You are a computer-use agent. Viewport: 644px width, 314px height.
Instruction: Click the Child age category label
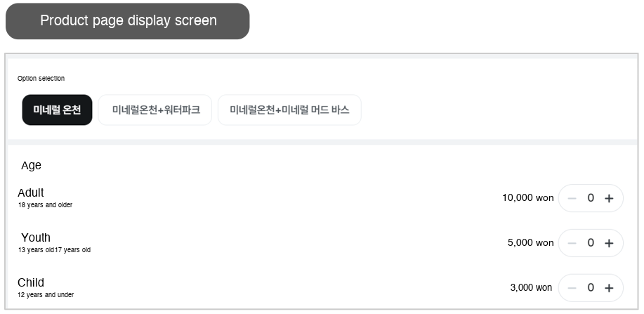[31, 283]
